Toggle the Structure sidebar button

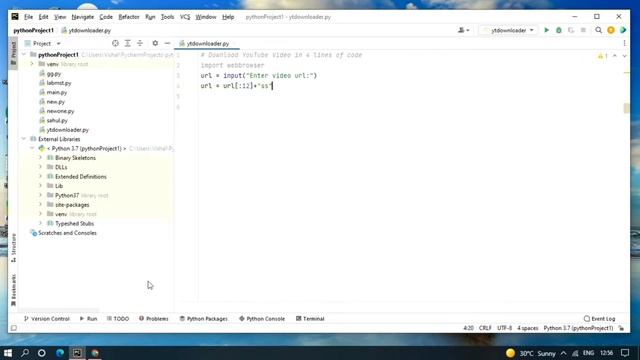click(13, 247)
